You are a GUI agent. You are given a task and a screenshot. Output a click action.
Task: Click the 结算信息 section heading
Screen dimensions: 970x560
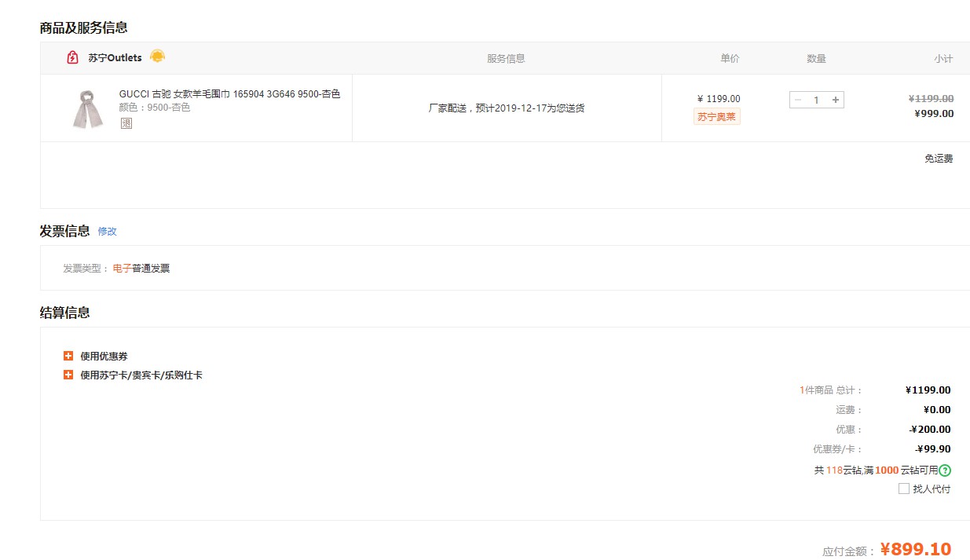[x=65, y=313]
